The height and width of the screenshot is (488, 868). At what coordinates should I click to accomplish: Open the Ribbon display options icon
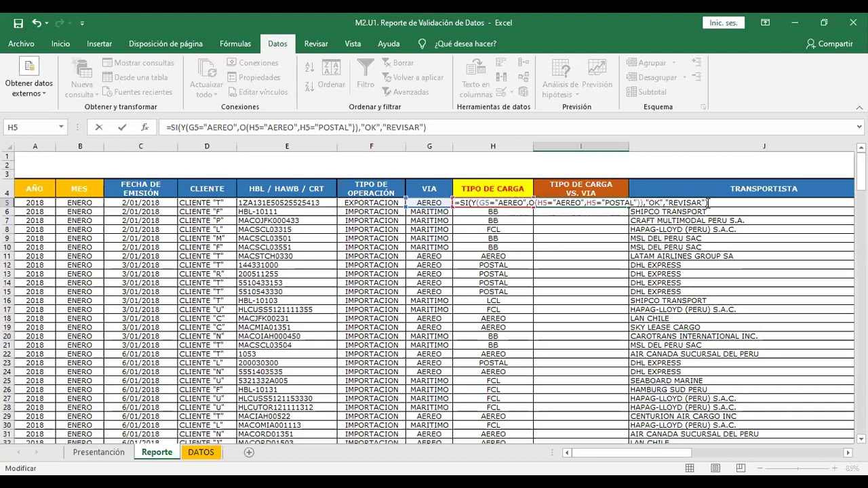coord(765,23)
